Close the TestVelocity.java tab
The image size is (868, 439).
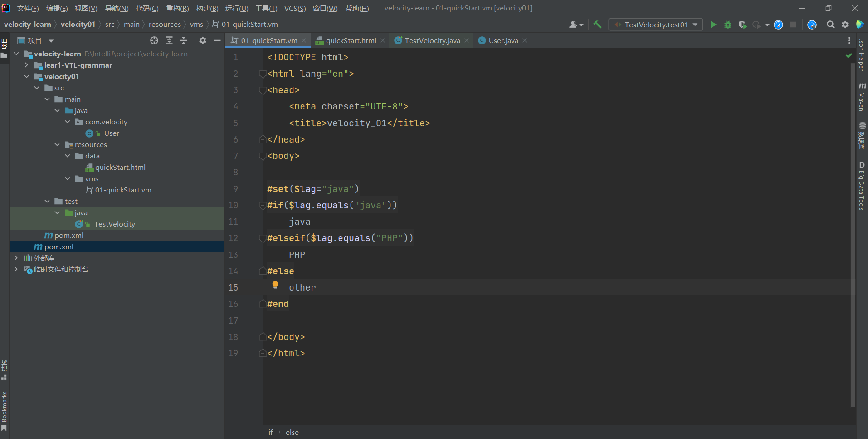click(x=467, y=40)
